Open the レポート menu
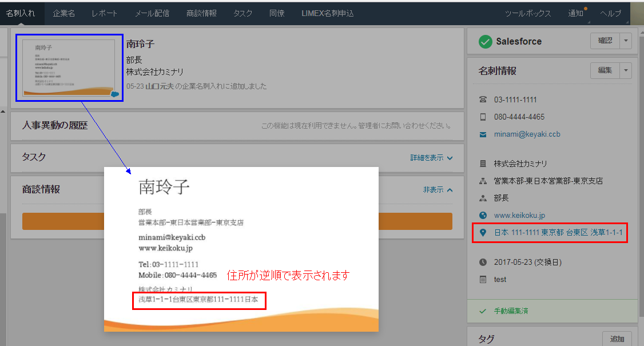Screen dimensions: 644x346 [x=104, y=14]
